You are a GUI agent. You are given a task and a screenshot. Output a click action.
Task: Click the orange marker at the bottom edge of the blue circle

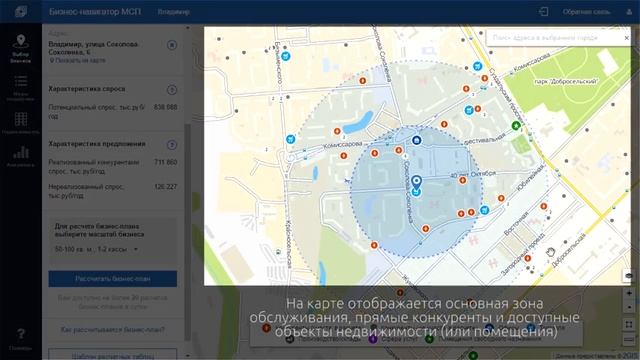[374, 245]
